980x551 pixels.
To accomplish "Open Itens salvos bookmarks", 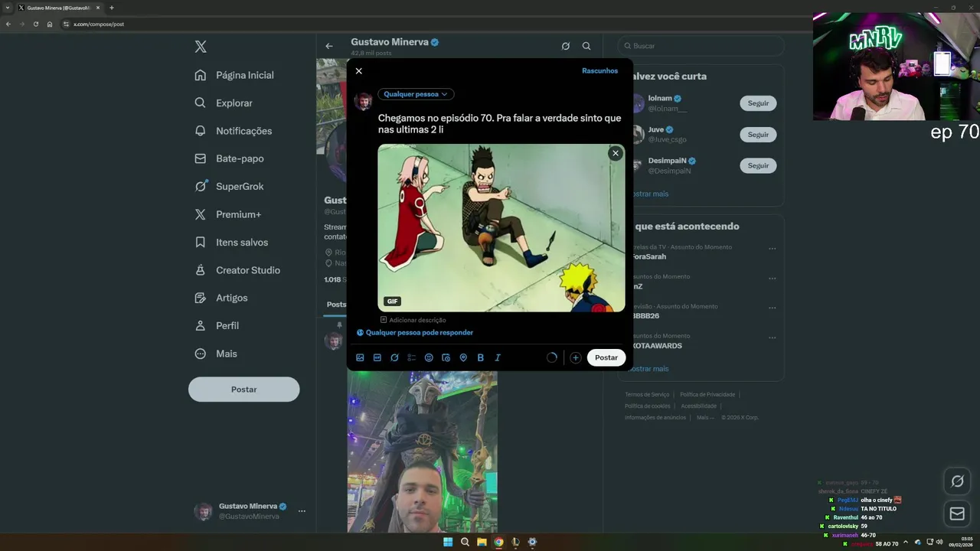I will coord(232,242).
